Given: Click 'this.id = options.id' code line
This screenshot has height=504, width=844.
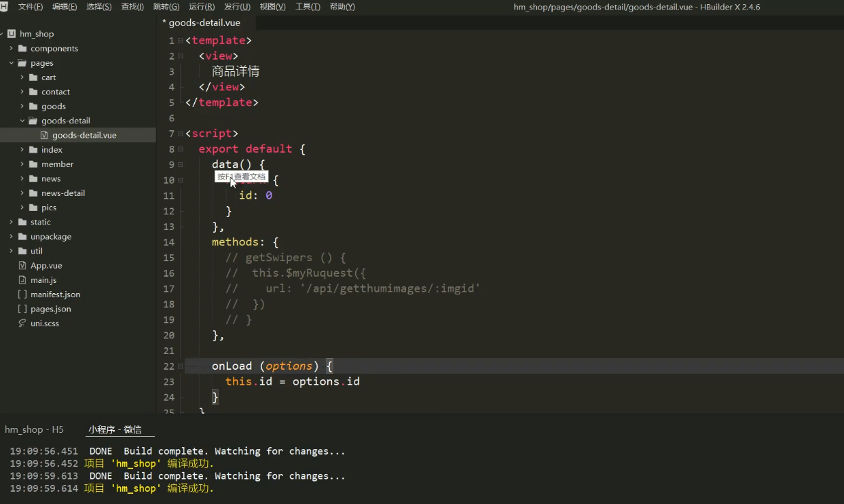Looking at the screenshot, I should (293, 382).
